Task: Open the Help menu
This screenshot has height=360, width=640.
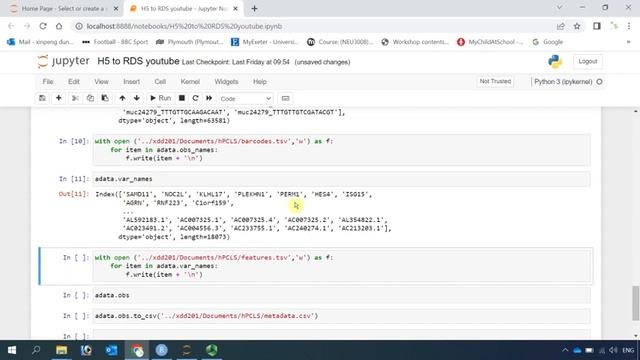Action: (260, 82)
